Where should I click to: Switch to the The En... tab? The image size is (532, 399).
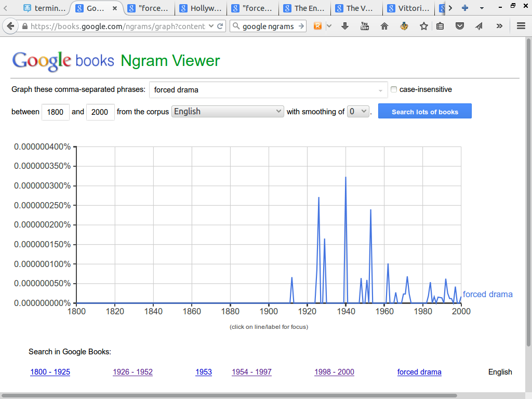[x=304, y=8]
